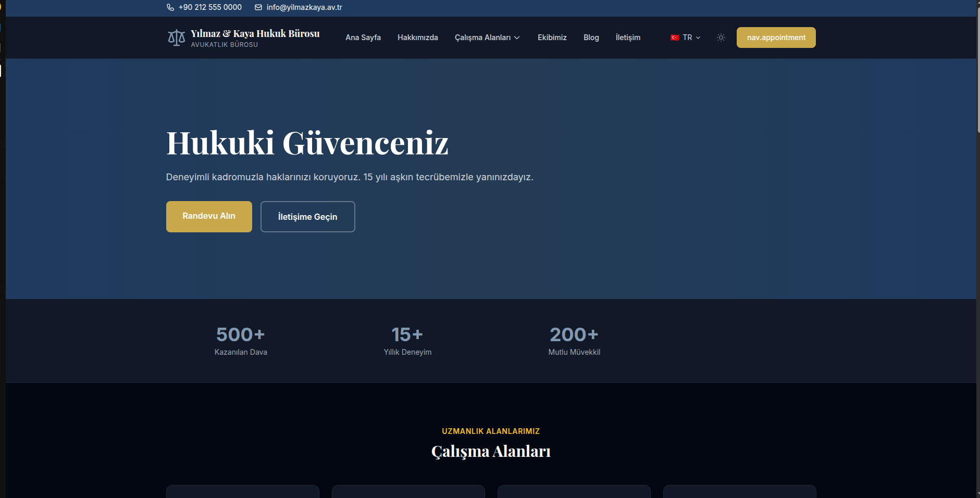Click the 500+ Kazanılan Dava statistic

pyautogui.click(x=241, y=341)
